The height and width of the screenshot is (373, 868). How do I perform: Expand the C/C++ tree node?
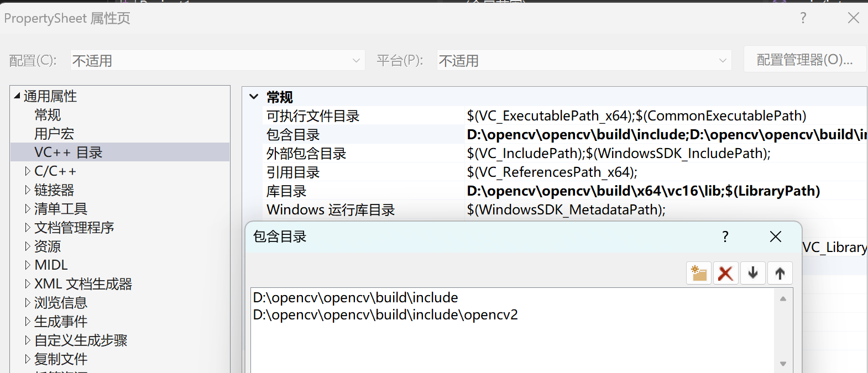[28, 171]
